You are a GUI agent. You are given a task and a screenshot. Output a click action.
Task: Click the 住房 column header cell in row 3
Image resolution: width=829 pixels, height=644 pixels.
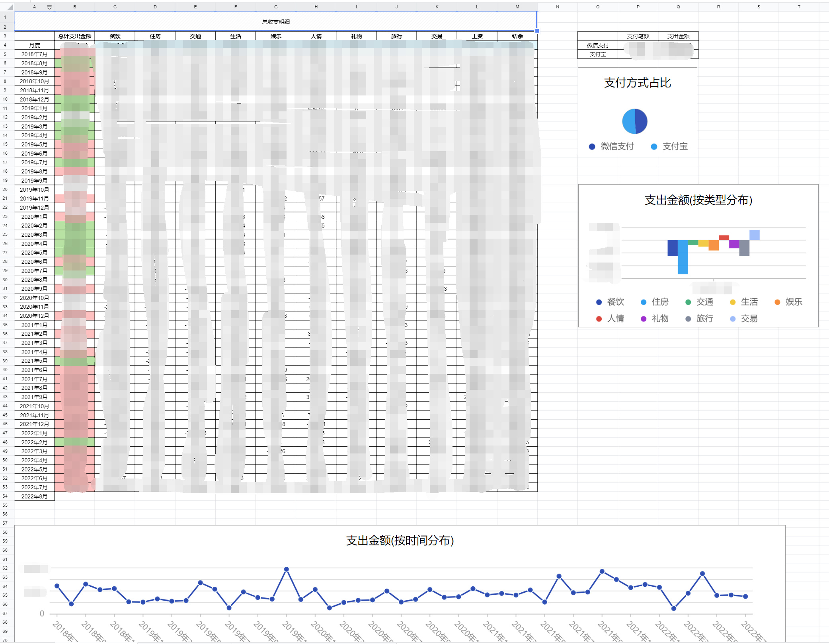point(155,36)
